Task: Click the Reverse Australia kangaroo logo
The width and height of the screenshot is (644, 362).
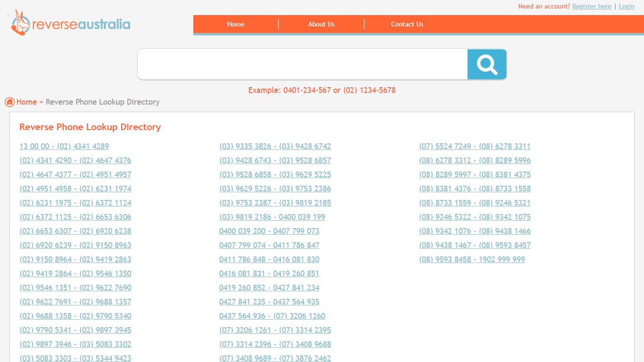Action: point(71,23)
